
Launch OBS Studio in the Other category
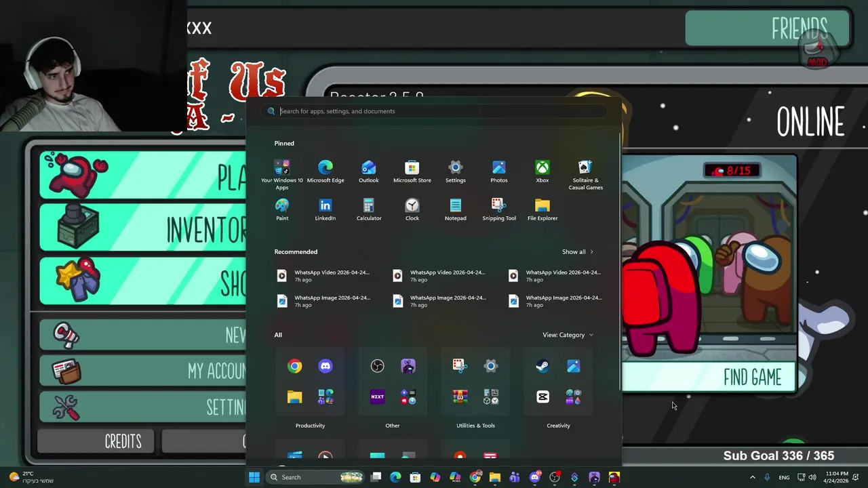(x=378, y=366)
